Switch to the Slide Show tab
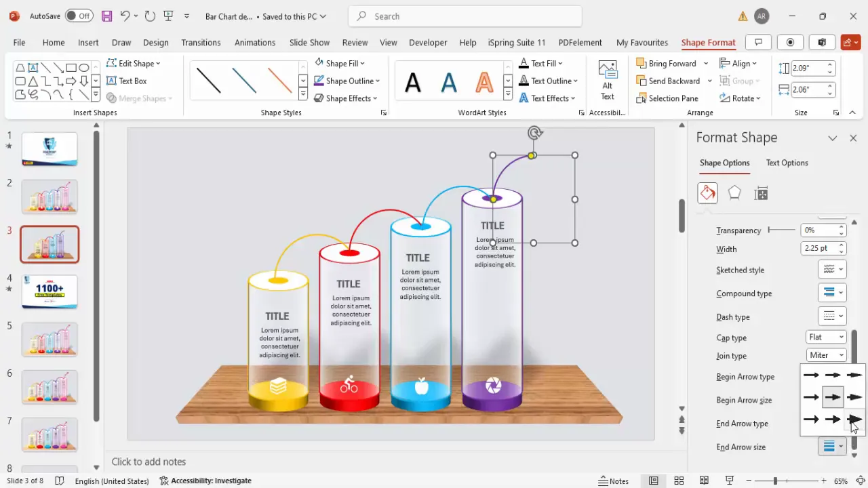The width and height of the screenshot is (868, 488). click(309, 42)
